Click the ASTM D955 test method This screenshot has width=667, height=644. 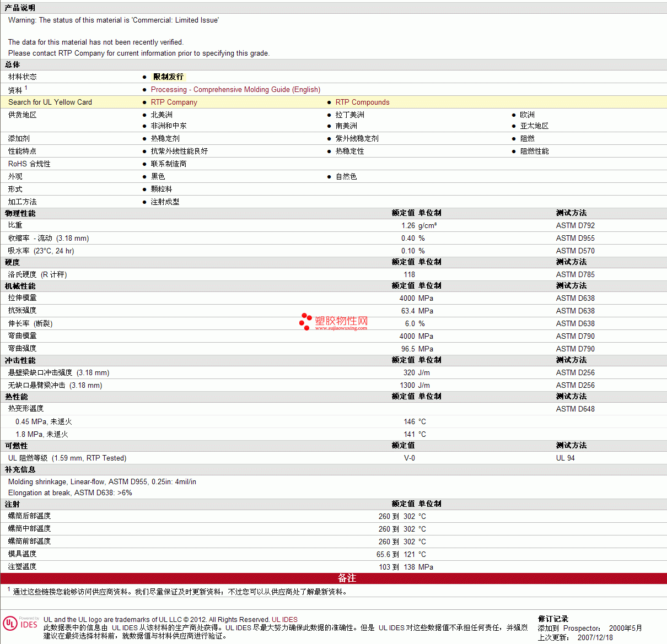[x=575, y=238]
